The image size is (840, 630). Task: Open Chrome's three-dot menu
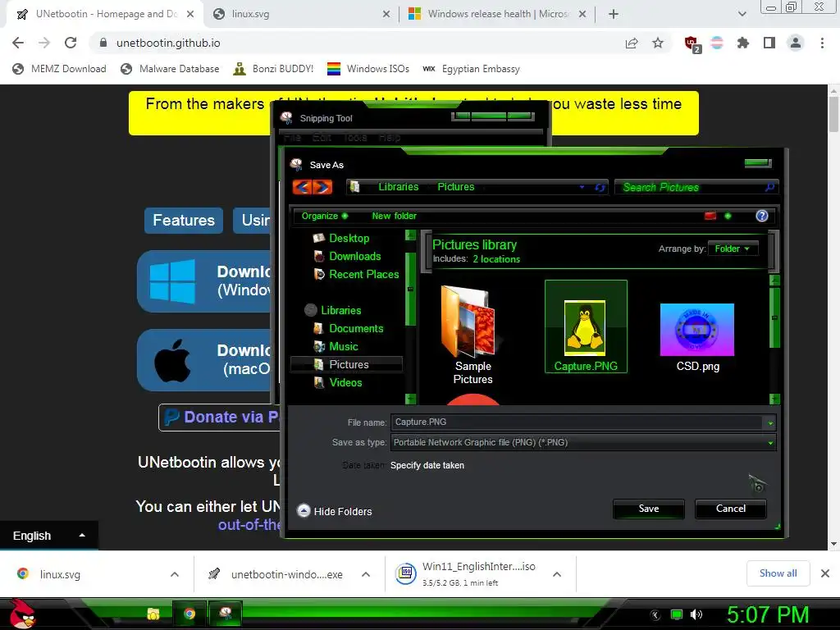822,43
